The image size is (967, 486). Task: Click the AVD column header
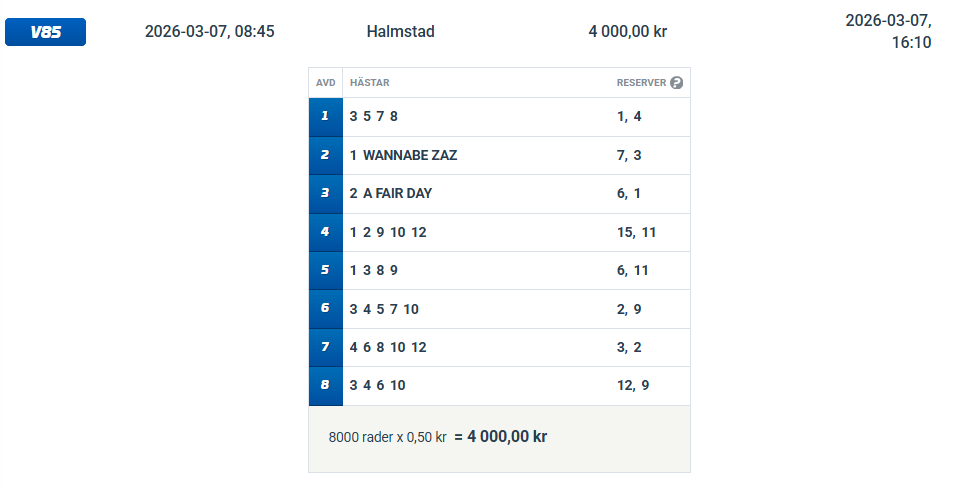(x=325, y=83)
